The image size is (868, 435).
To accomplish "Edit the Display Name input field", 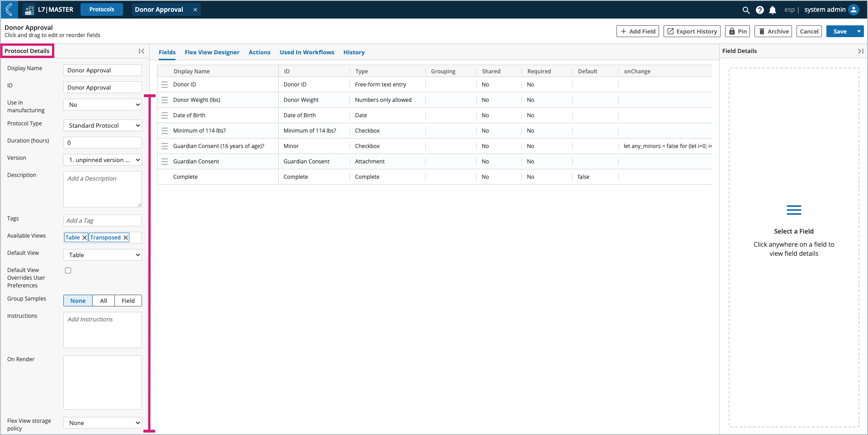I will tap(103, 70).
